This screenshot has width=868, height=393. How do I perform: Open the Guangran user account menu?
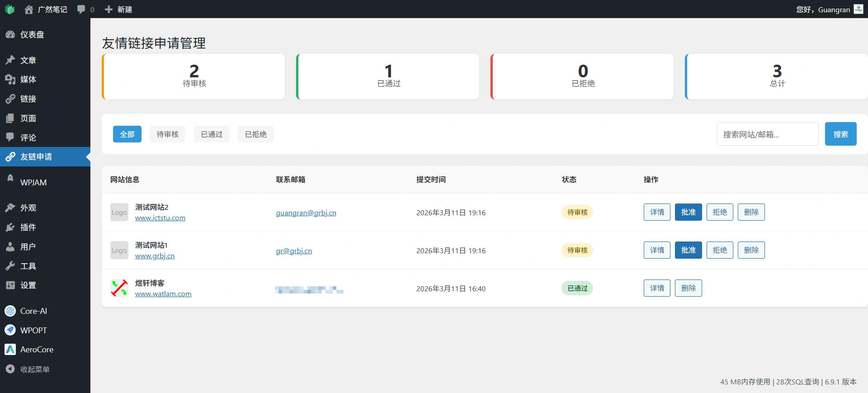coord(829,9)
